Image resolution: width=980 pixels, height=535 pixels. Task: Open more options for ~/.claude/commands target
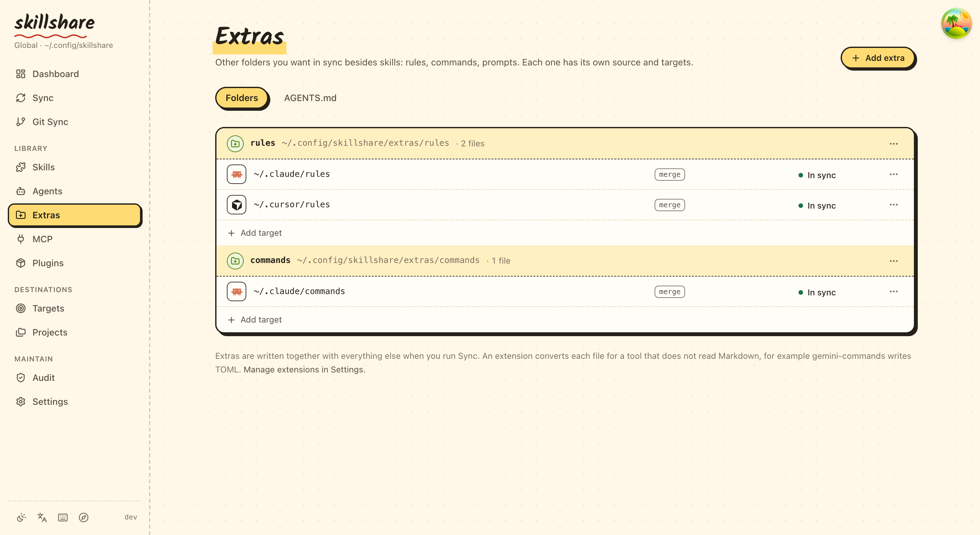coord(894,292)
